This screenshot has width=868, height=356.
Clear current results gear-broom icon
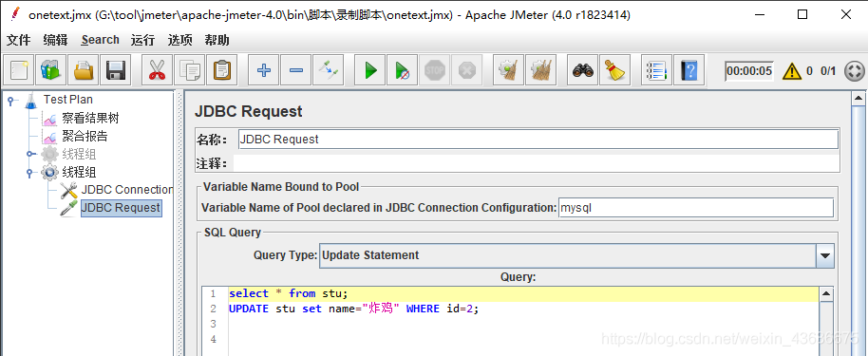coord(508,70)
